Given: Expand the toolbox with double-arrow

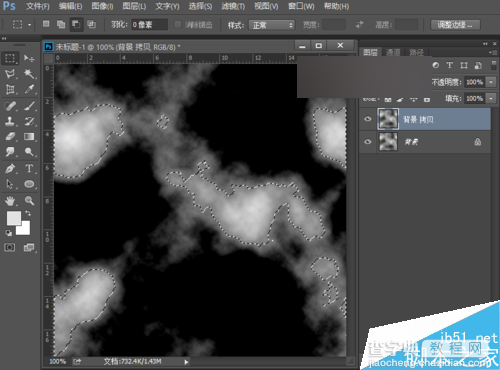Looking at the screenshot, I should pyautogui.click(x=4, y=39).
